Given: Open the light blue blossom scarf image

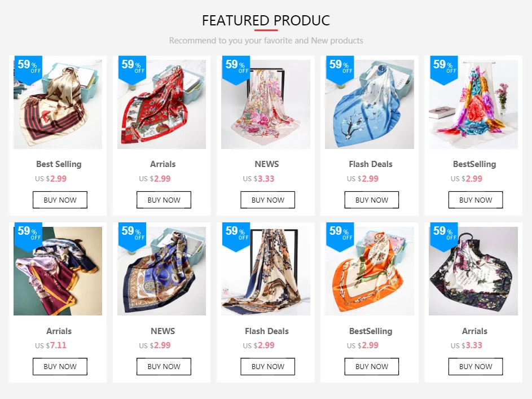Looking at the screenshot, I should (370, 104).
